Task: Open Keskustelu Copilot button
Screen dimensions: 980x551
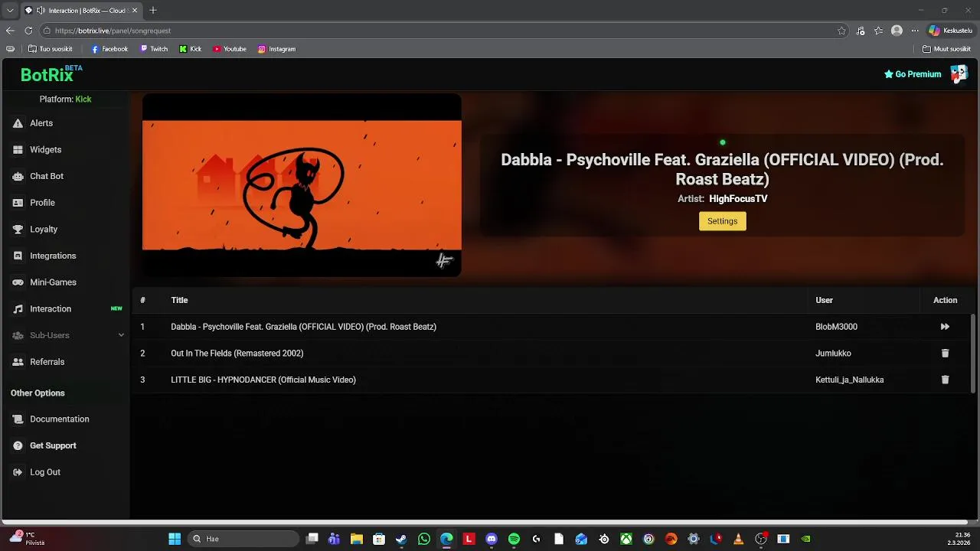Action: click(x=950, y=31)
